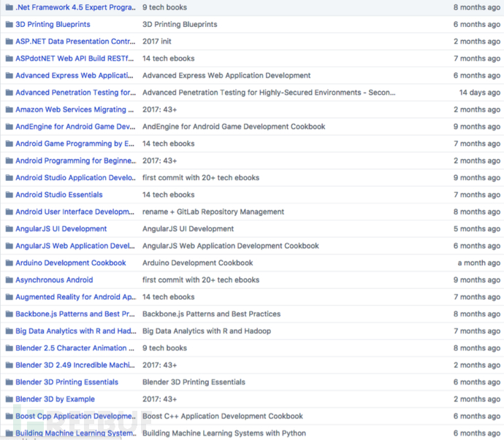Click folder icon beside Arduino Development Cookbook
Screen dimensions: 504x440
(9, 263)
